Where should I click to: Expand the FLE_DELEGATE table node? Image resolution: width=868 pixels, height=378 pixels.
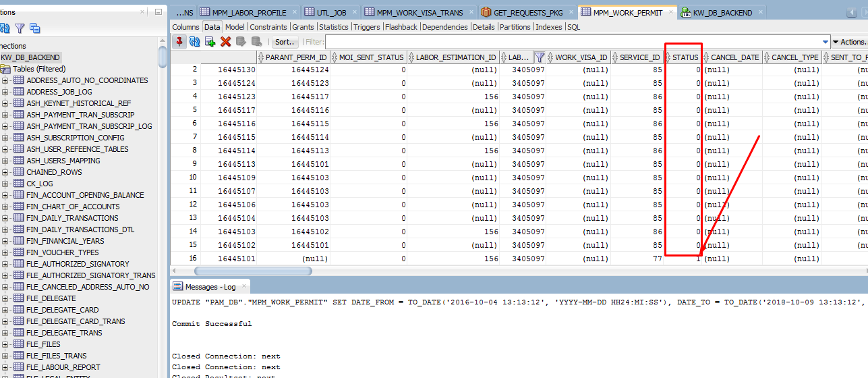[5, 298]
